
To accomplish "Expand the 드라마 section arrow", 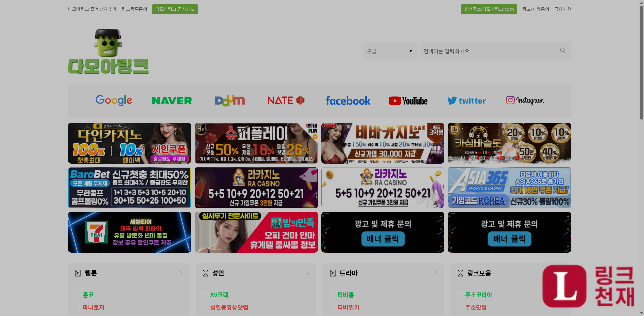I will (434, 273).
